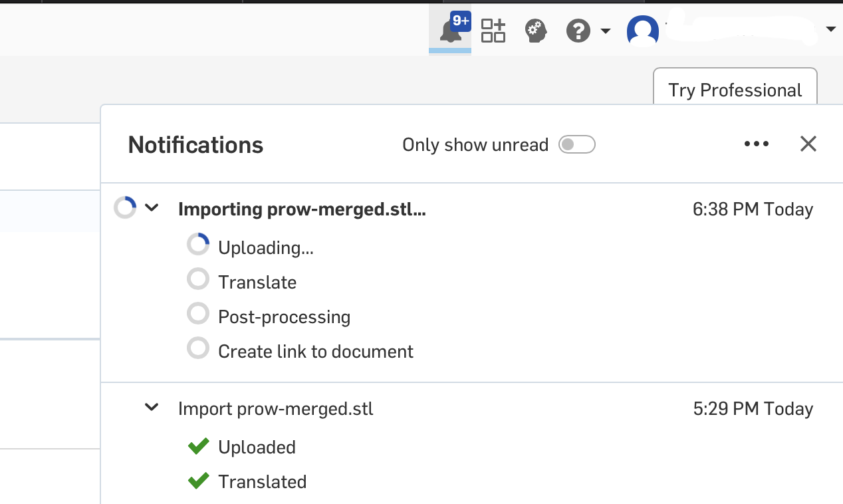Collapse the Import prow-merged.stl 5:29 PM notification
Screen dimensions: 843x504
coord(152,407)
